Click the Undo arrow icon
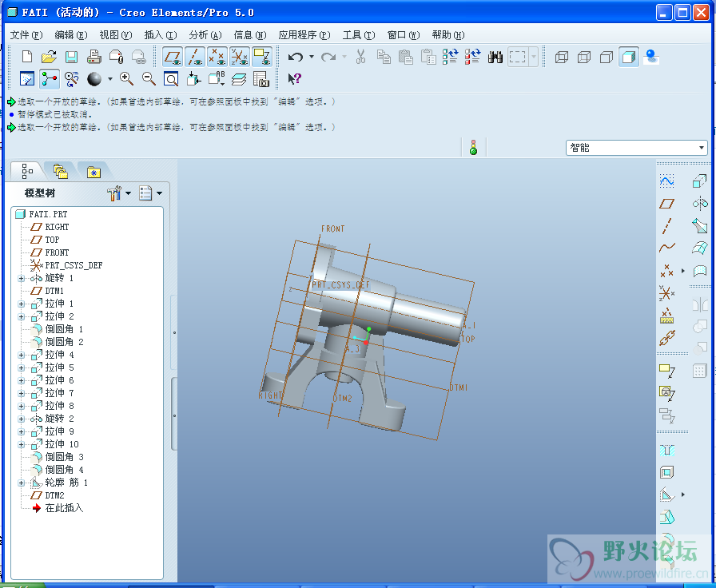The width and height of the screenshot is (716, 588). (x=296, y=57)
